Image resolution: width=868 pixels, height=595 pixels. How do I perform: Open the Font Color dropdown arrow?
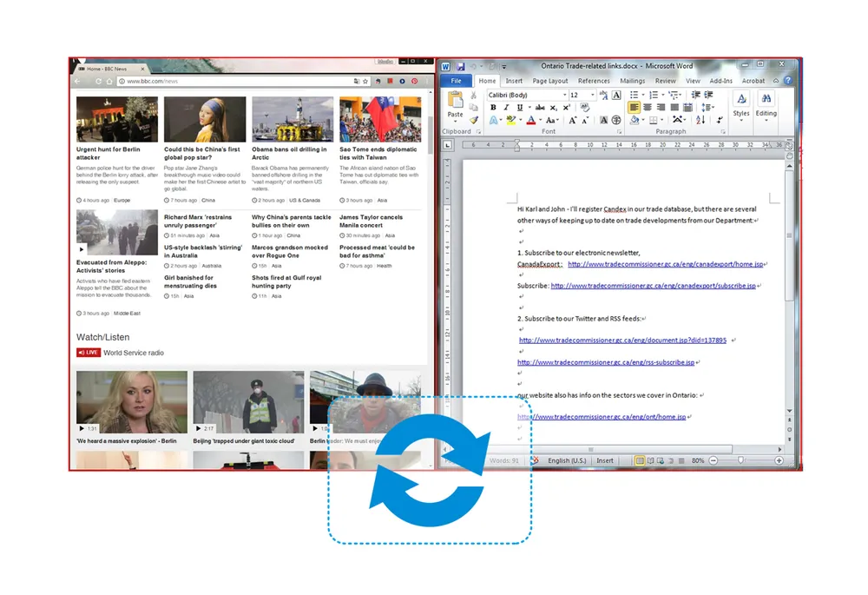(x=541, y=120)
